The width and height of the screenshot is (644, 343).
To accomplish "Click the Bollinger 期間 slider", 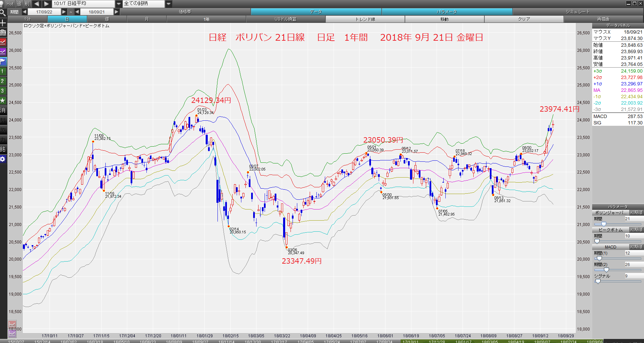I will (618, 224).
